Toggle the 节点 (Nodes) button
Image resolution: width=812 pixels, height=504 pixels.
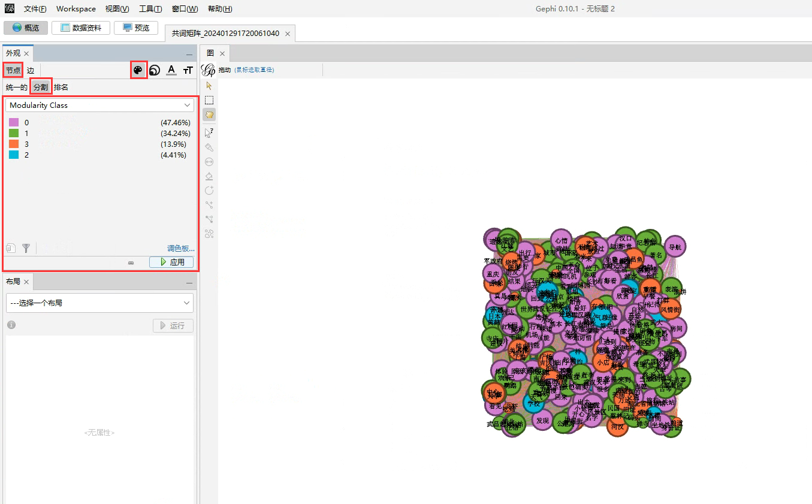click(13, 71)
